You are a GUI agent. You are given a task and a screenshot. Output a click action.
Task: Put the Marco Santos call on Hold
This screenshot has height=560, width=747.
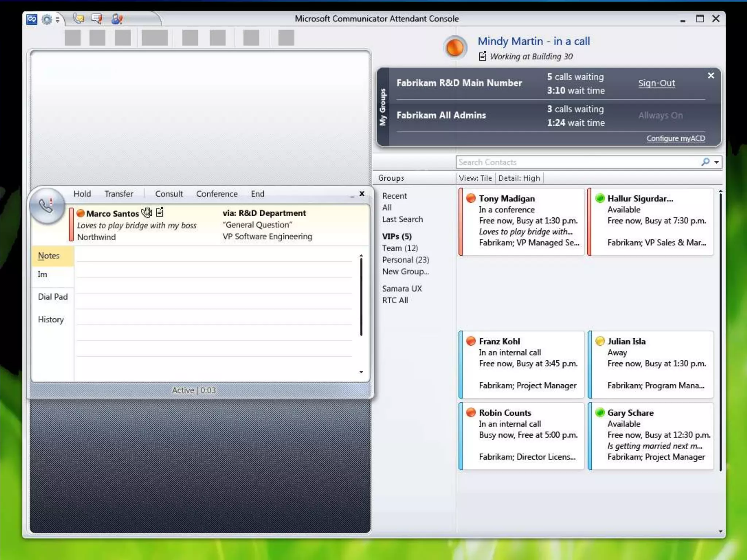[x=82, y=194]
